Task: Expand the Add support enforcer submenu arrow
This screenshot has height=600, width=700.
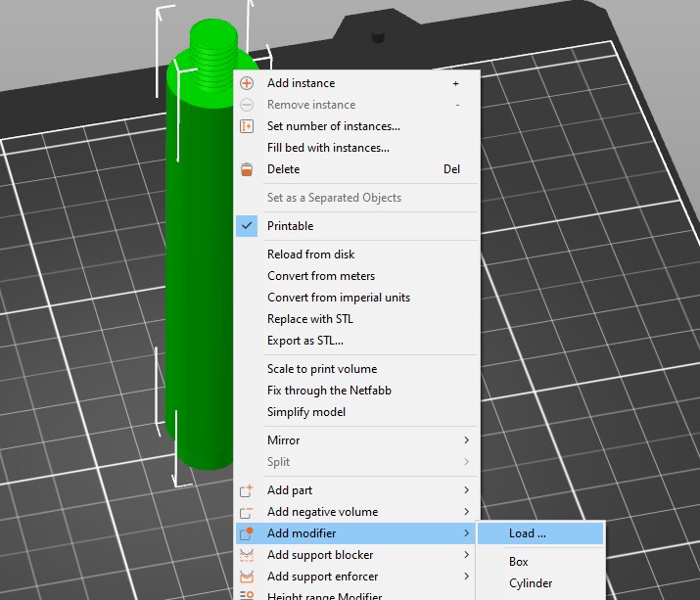Action: pyautogui.click(x=466, y=577)
